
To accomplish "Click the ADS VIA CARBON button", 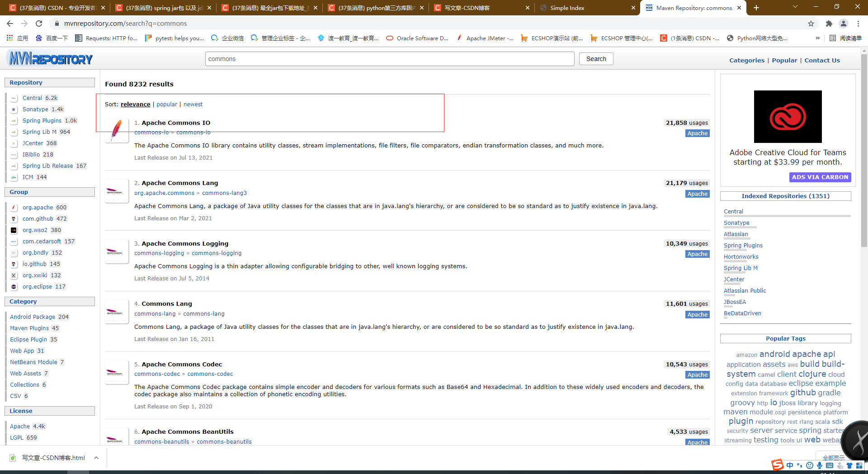I will click(820, 177).
